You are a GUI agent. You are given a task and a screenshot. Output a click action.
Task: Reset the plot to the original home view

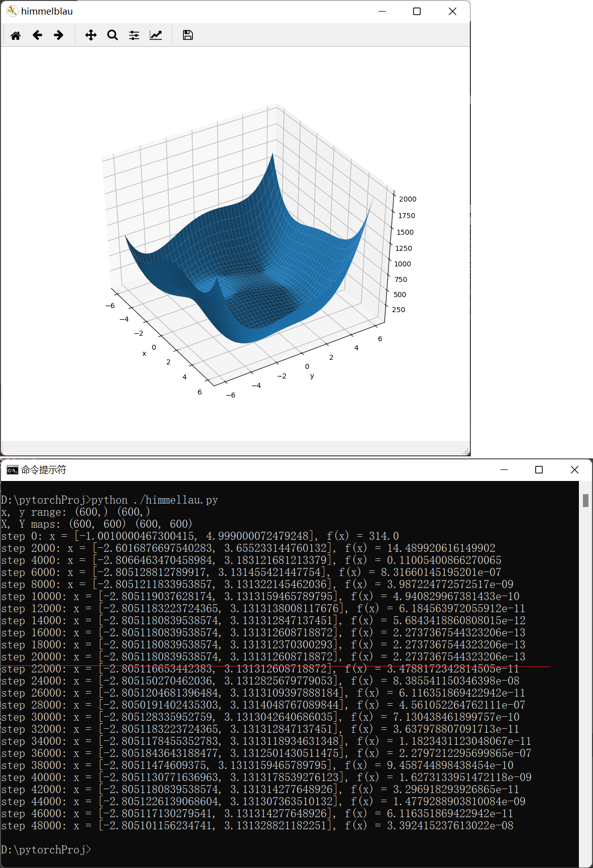[x=16, y=35]
